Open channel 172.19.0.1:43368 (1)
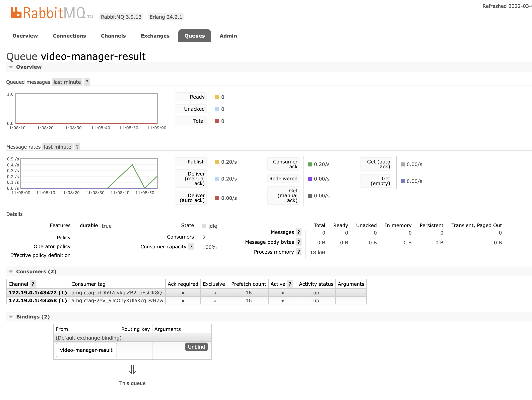Screen dimensions: 532x400 (38, 300)
